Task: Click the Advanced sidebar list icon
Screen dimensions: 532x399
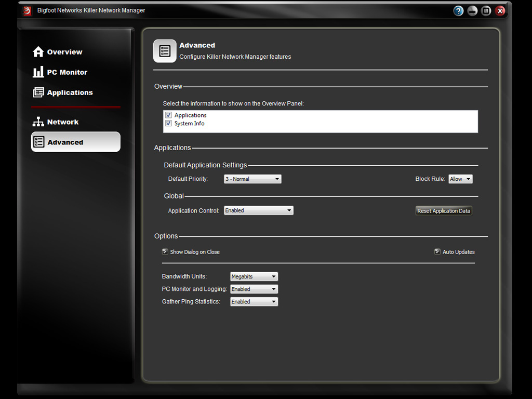Action: pos(38,142)
